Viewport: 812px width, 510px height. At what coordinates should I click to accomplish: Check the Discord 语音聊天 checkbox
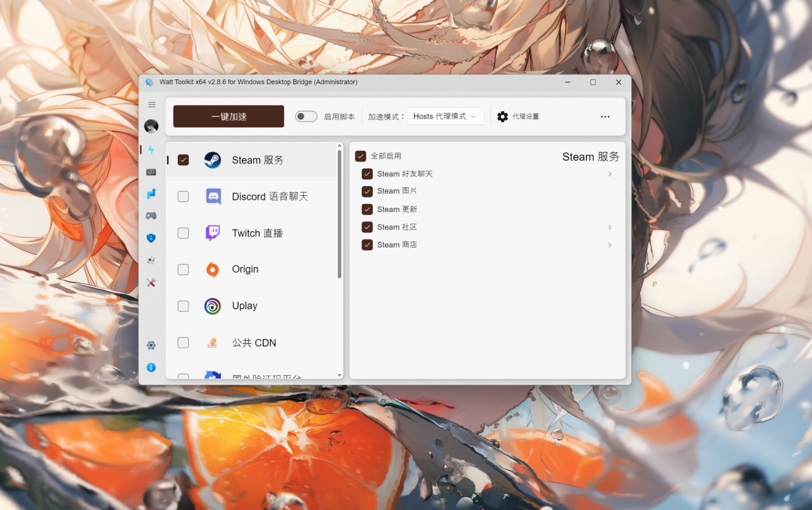183,196
